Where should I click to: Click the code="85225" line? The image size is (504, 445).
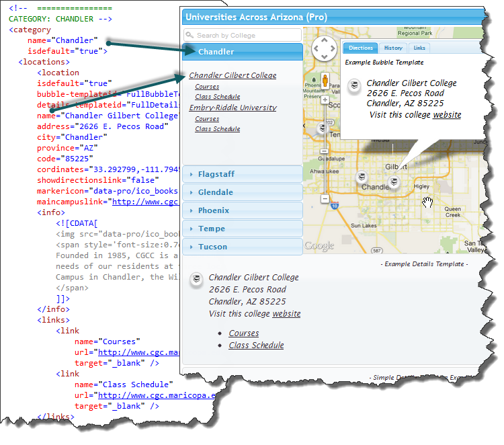(65, 159)
